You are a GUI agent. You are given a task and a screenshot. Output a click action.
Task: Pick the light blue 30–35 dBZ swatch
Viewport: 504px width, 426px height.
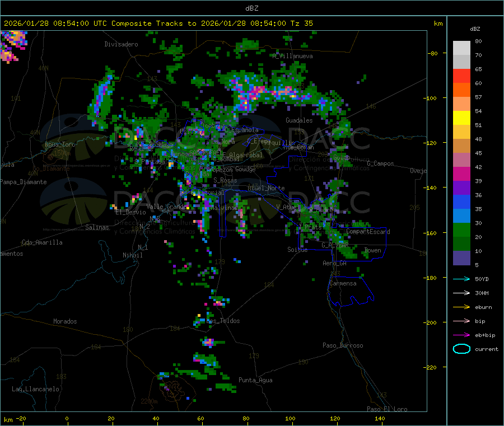point(461,216)
